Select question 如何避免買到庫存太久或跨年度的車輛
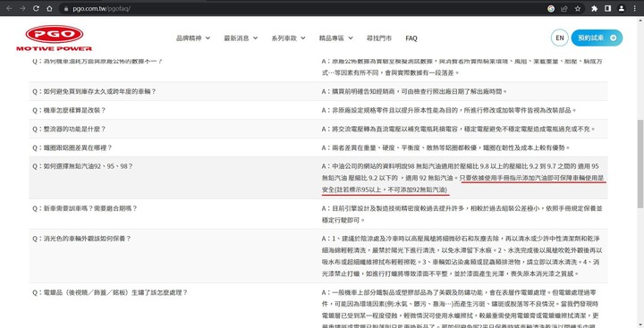This screenshot has width=644, height=328. 94,91
